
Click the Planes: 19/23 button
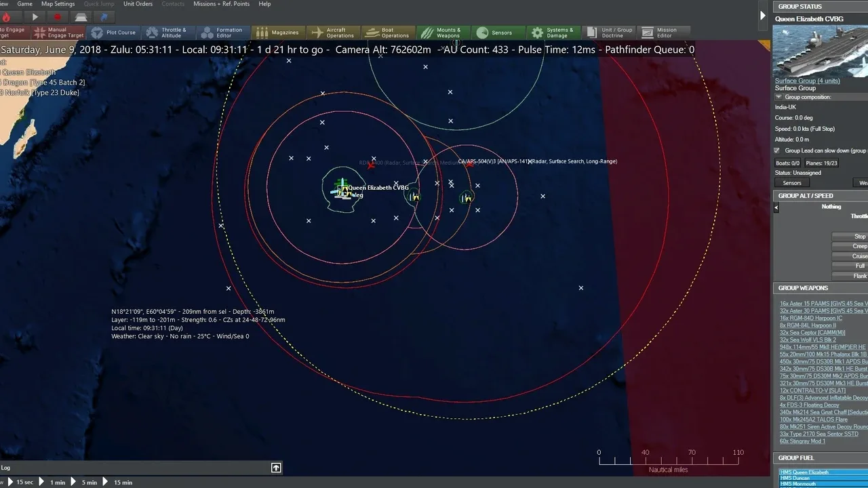point(821,163)
